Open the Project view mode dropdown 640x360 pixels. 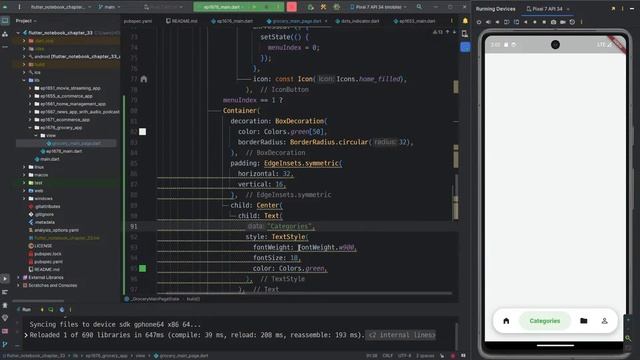tap(26, 21)
